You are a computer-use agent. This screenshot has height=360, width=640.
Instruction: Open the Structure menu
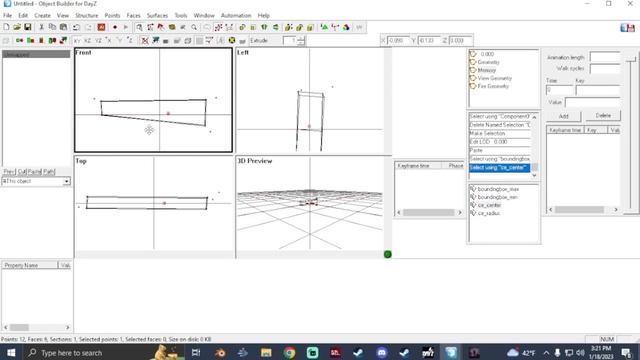point(87,15)
